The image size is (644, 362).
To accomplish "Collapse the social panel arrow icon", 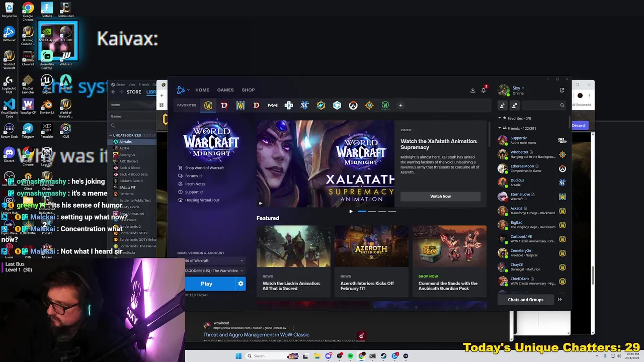I will (x=560, y=300).
